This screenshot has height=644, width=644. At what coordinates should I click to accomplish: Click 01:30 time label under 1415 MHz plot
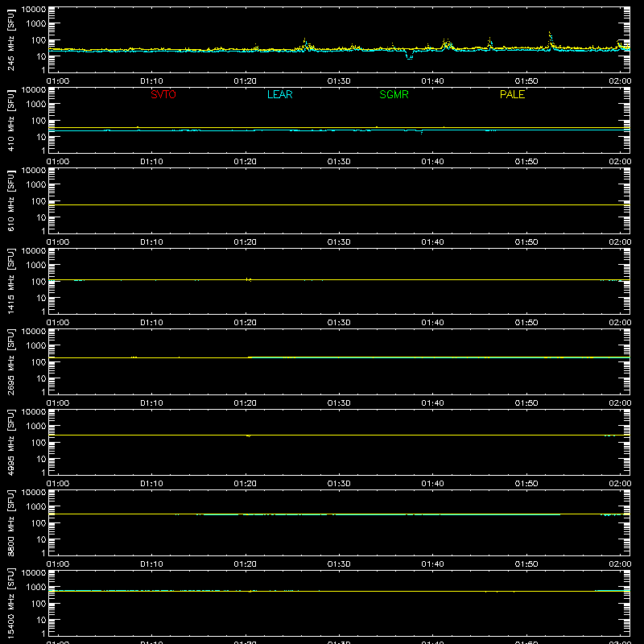pyautogui.click(x=339, y=323)
